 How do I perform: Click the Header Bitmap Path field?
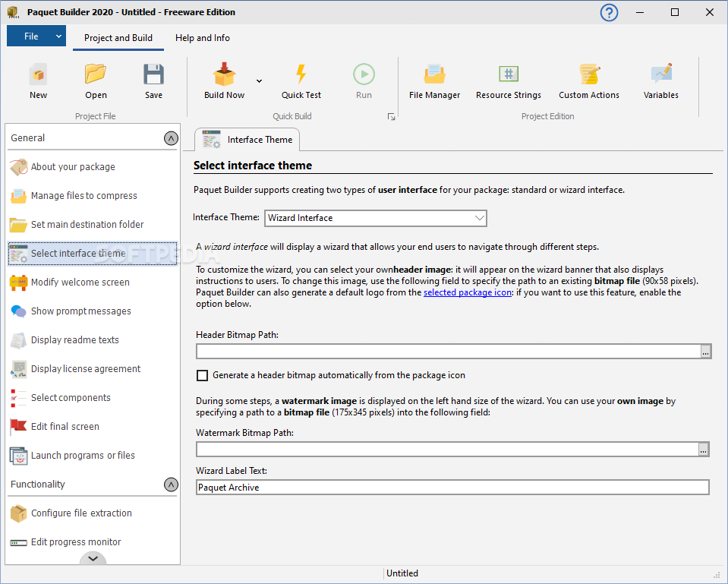coord(448,352)
